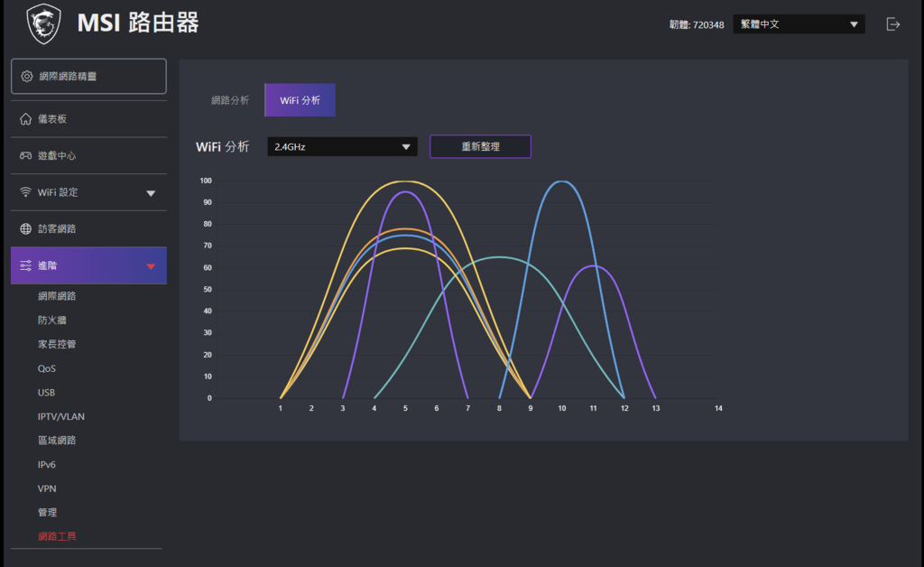Click the firmware version 720348 text
This screenshot has width=924, height=567.
pos(697,24)
